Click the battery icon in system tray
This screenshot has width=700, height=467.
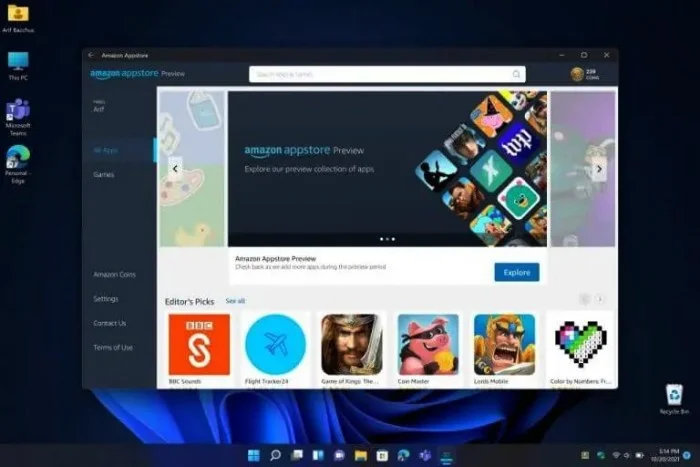[639, 455]
